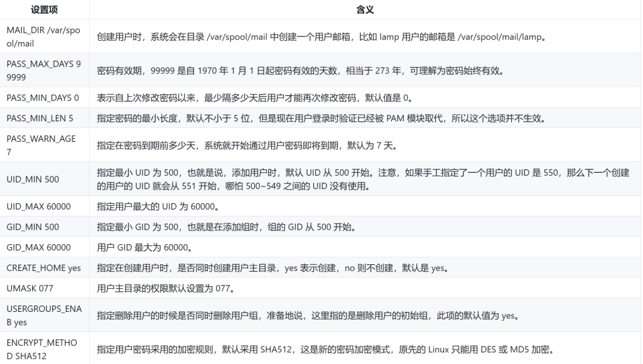Select the GID_MAX 60000 cell
This screenshot has height=364, width=643.
pyautogui.click(x=38, y=247)
